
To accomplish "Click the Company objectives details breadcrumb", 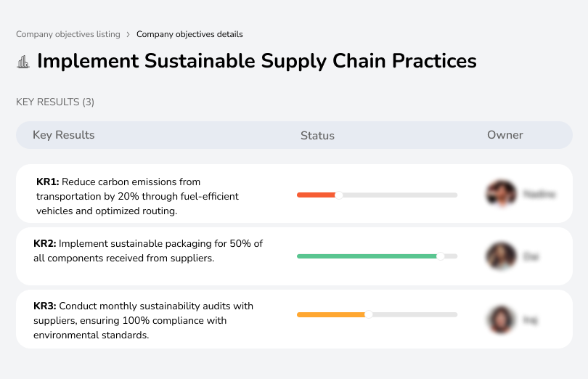I will tap(189, 34).
